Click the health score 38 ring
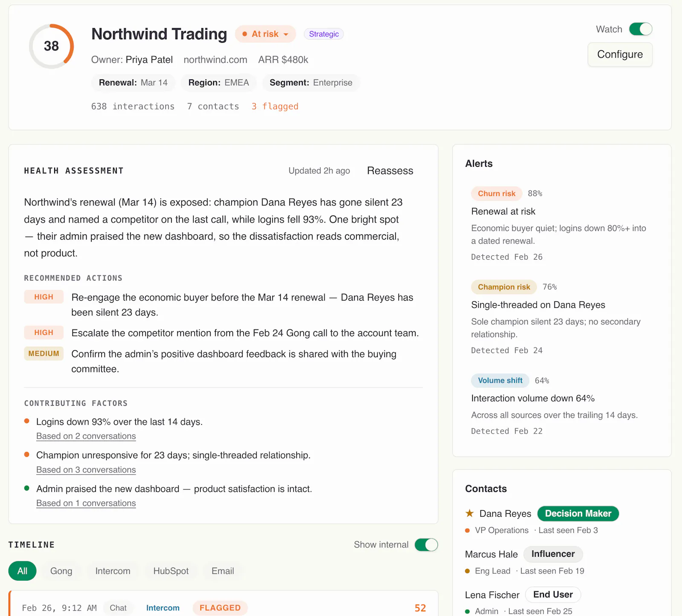Viewport: 682px width, 616px height. [52, 46]
